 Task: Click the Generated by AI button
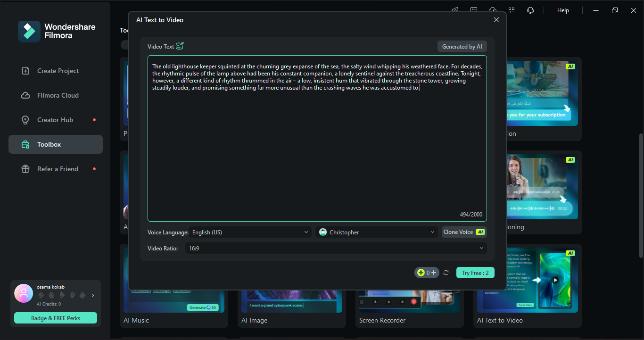pos(462,47)
